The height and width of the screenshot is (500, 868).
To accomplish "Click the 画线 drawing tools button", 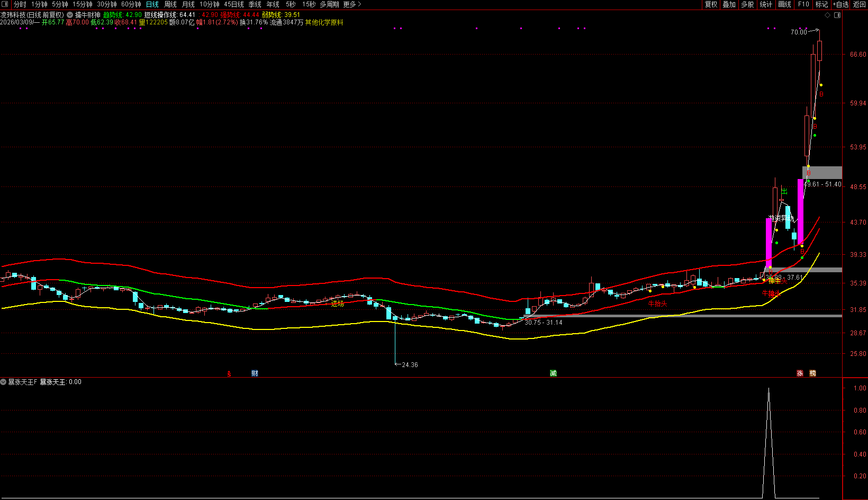I will point(784,4).
